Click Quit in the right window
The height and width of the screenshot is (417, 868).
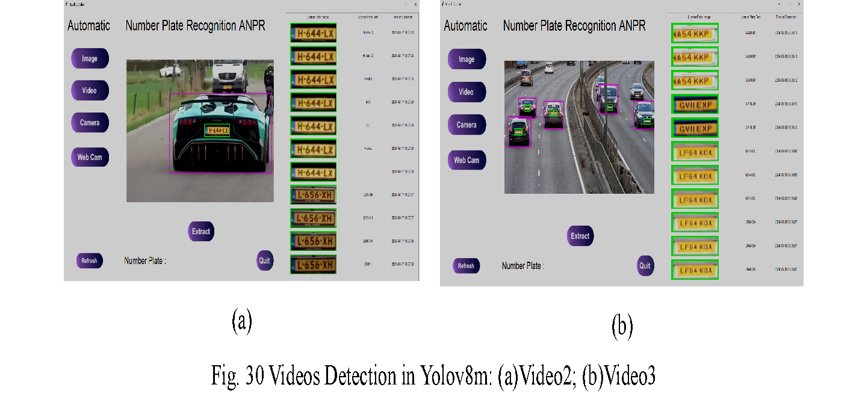645,265
